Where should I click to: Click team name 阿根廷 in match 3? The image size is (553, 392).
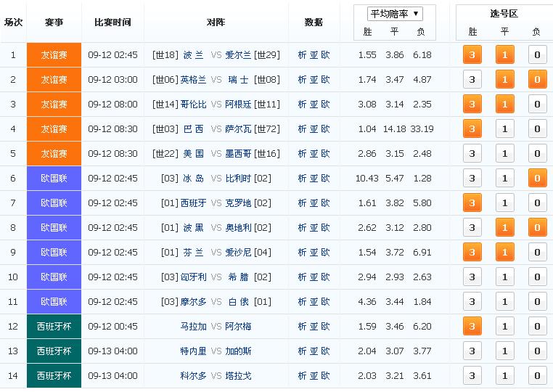coord(238,104)
